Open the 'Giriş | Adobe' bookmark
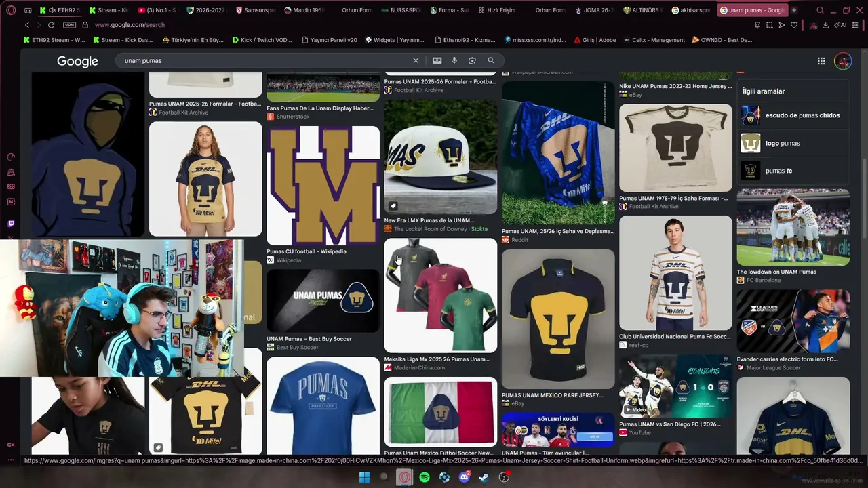Viewport: 868px width, 488px height. pos(595,40)
